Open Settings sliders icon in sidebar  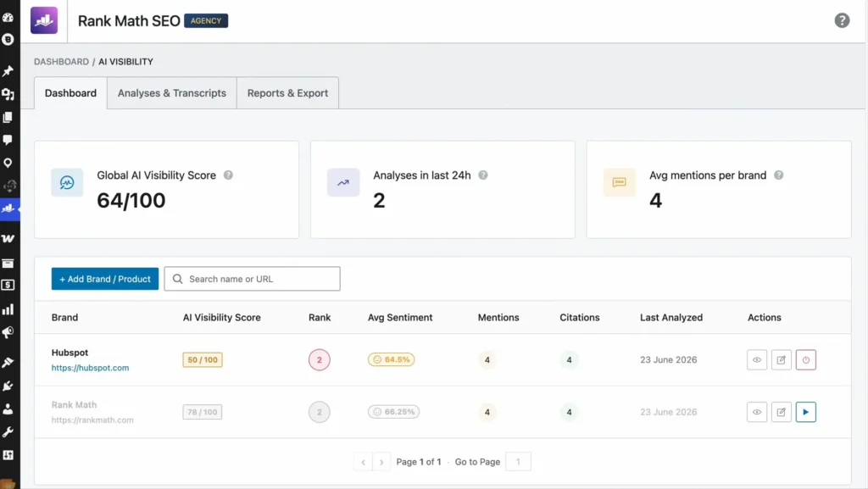point(8,455)
